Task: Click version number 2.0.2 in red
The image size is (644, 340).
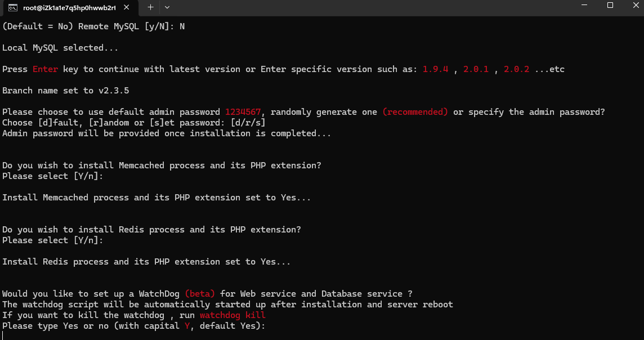Action: 517,69
